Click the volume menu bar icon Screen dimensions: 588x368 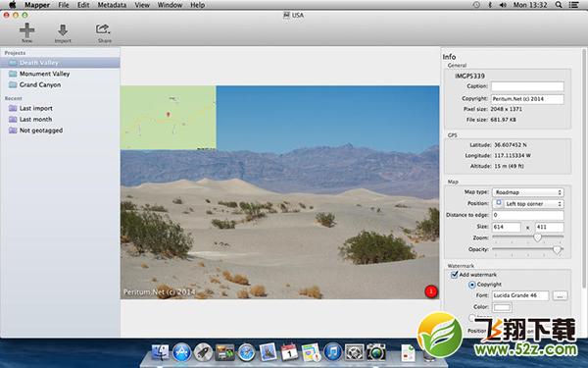tap(503, 5)
